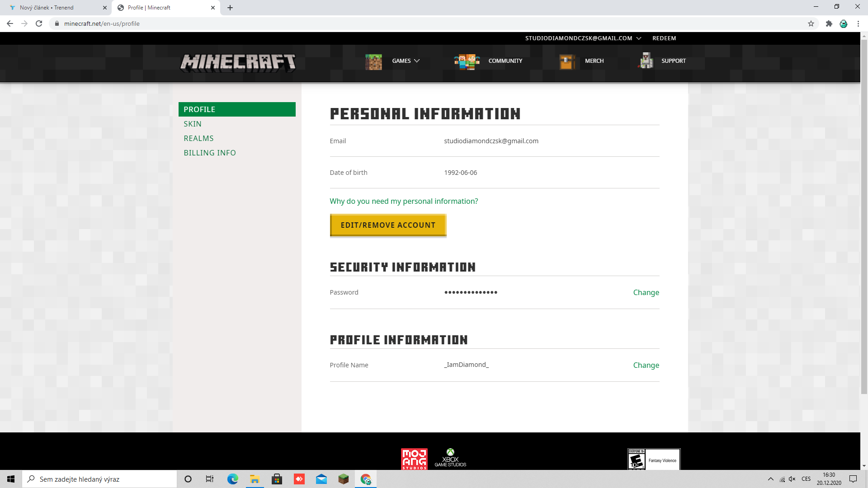Click the Minecraft logo in header
The height and width of the screenshot is (488, 868).
[238, 62]
